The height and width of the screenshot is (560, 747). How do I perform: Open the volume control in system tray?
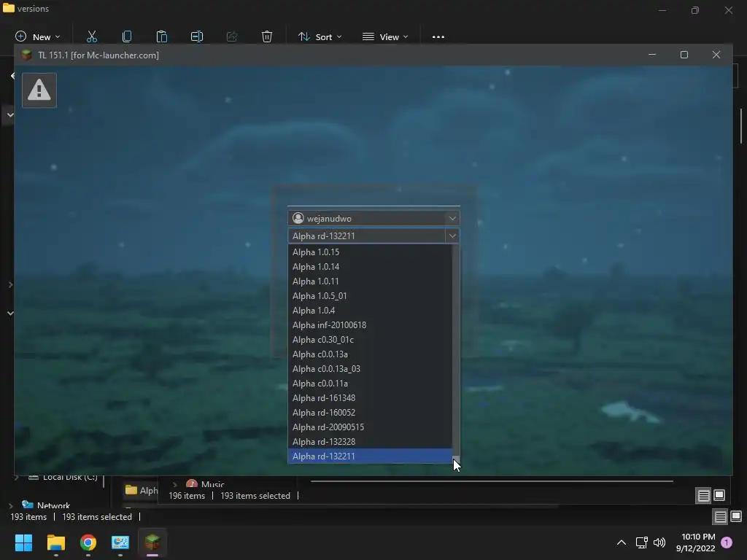point(659,542)
